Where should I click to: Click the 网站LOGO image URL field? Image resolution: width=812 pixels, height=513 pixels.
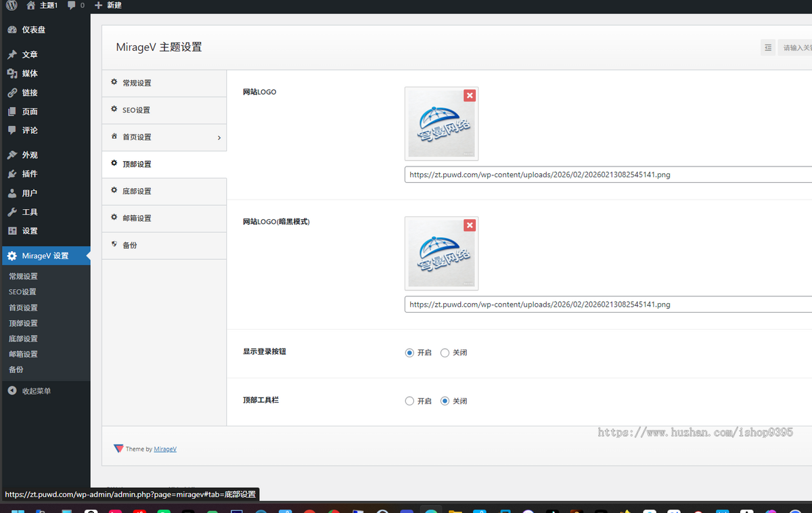coord(608,175)
